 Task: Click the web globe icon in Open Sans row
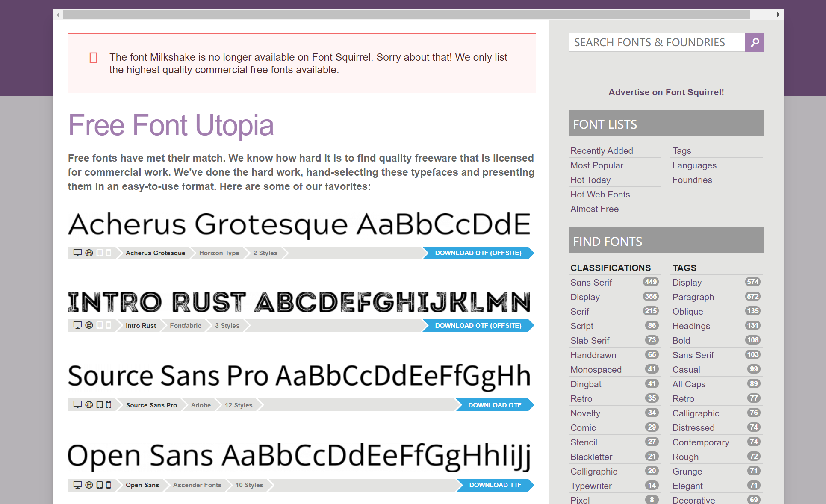[x=89, y=485]
